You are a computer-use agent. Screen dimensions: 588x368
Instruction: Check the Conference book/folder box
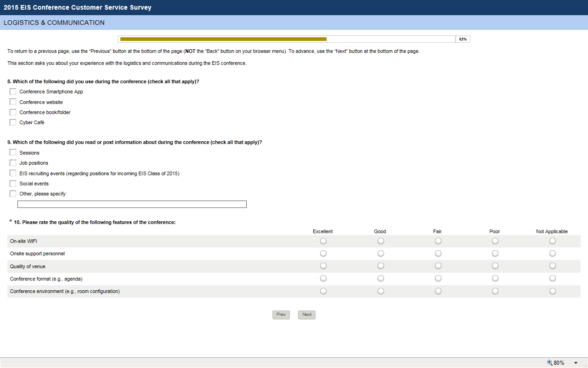13,112
